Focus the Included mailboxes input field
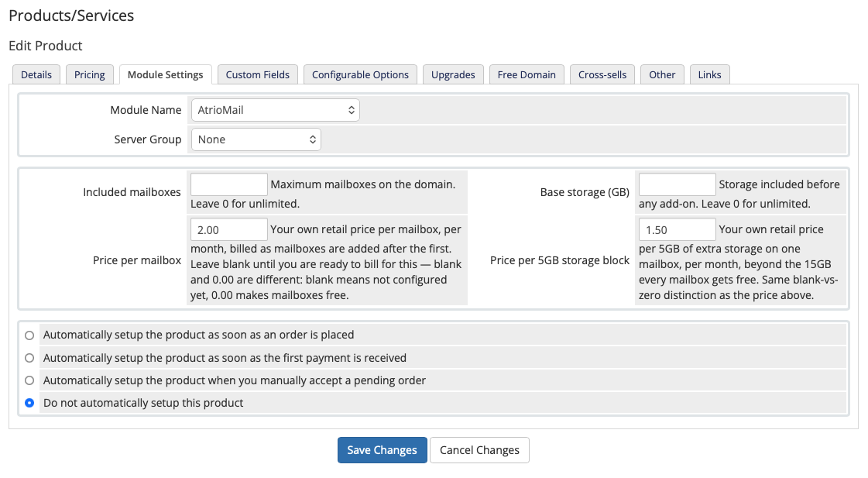868x478 pixels. [x=229, y=184]
